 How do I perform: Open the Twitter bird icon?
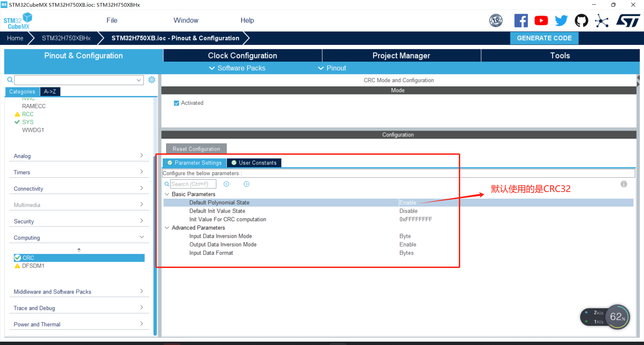coord(561,21)
